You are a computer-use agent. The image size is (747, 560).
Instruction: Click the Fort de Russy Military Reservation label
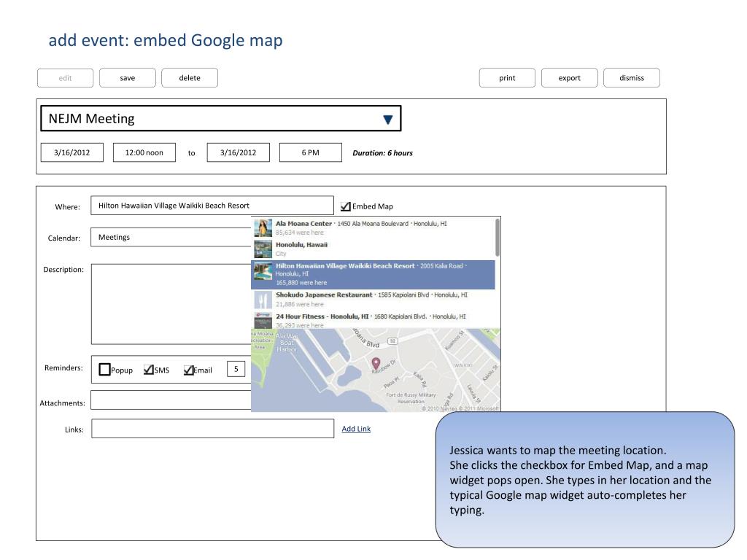click(411, 398)
